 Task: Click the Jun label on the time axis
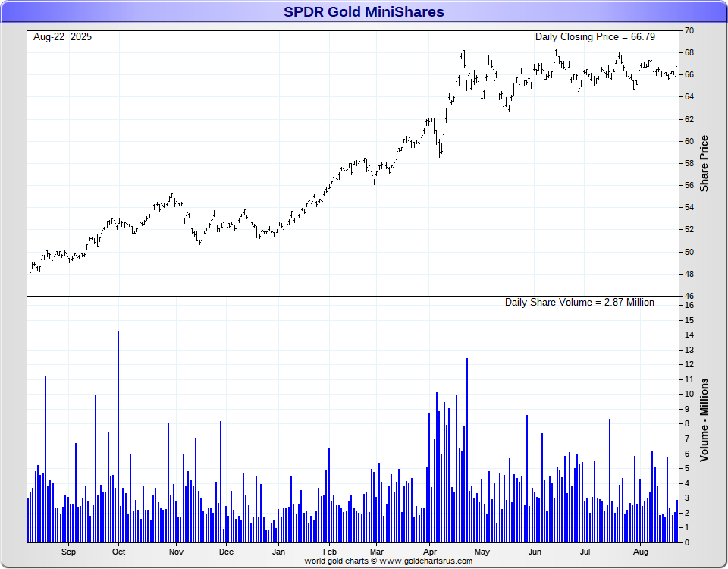[535, 552]
